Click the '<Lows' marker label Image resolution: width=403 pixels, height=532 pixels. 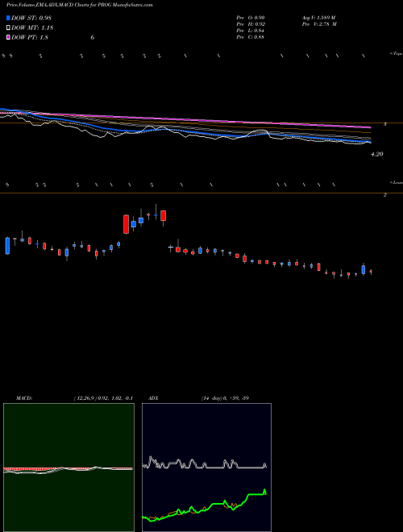point(396,182)
